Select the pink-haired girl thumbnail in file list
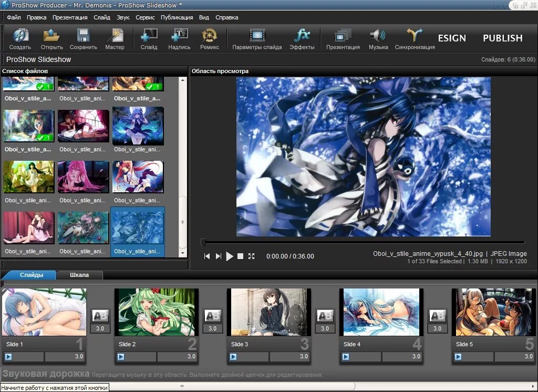Viewport: 538px width, 392px height. [83, 177]
